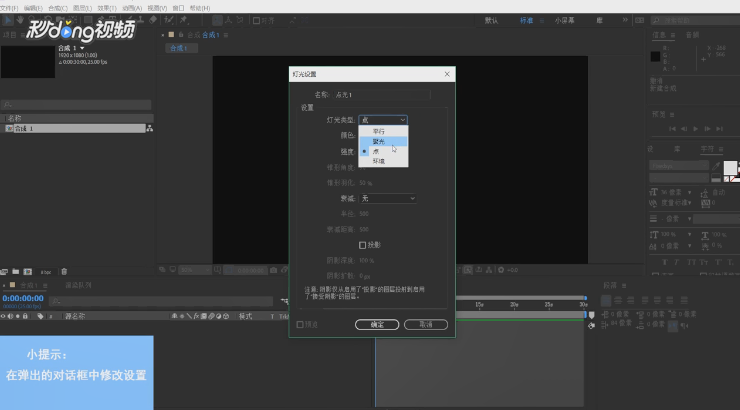Viewport: 740px width, 410px height.
Task: Select the Roto Brush tool
Action: 168,20
